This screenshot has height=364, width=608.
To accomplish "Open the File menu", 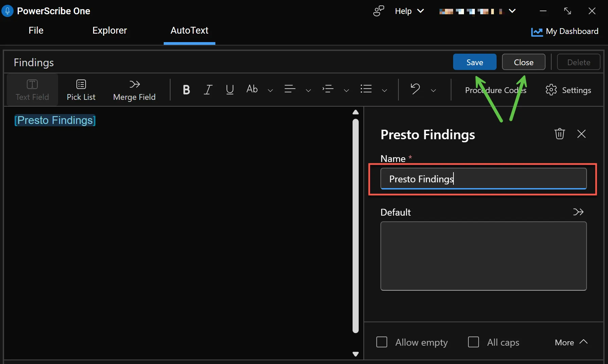I will click(x=36, y=30).
